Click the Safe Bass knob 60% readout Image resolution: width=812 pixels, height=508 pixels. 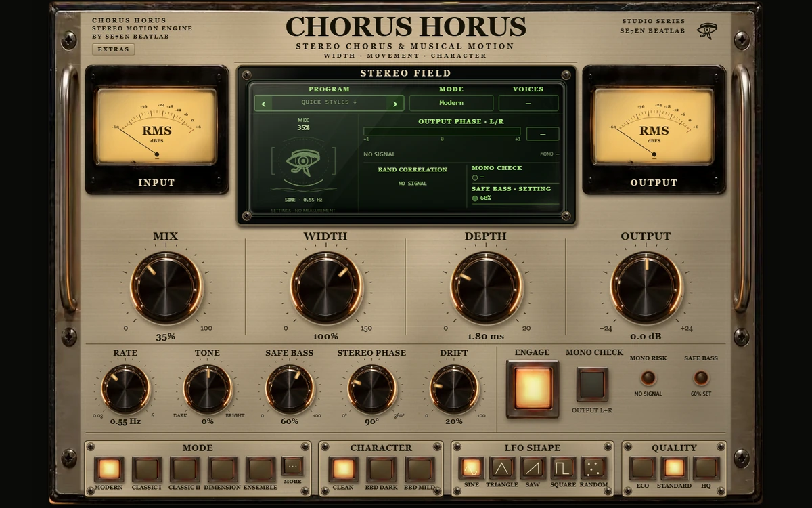point(290,421)
